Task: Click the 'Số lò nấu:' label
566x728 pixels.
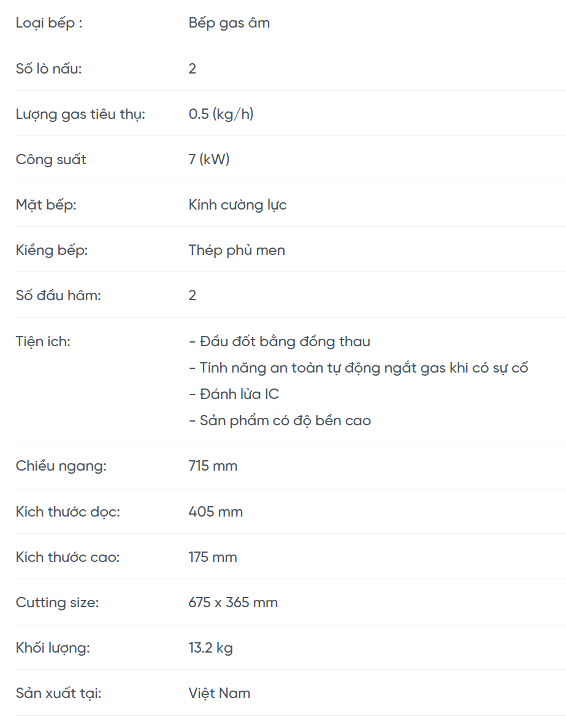Action: coord(48,69)
